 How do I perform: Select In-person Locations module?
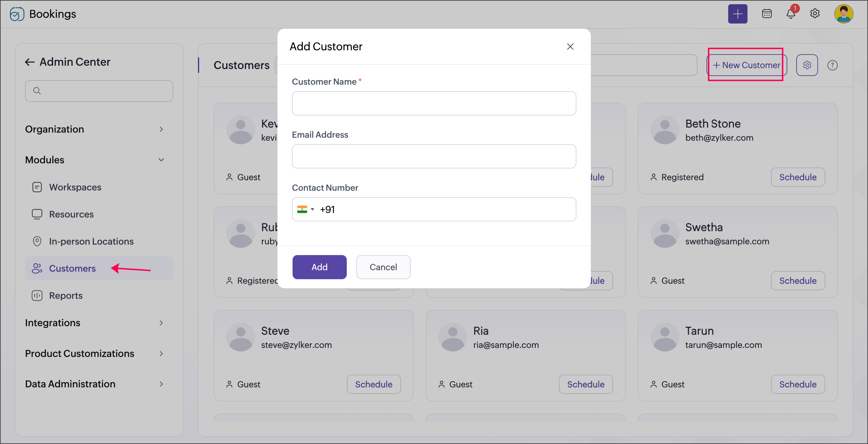91,241
